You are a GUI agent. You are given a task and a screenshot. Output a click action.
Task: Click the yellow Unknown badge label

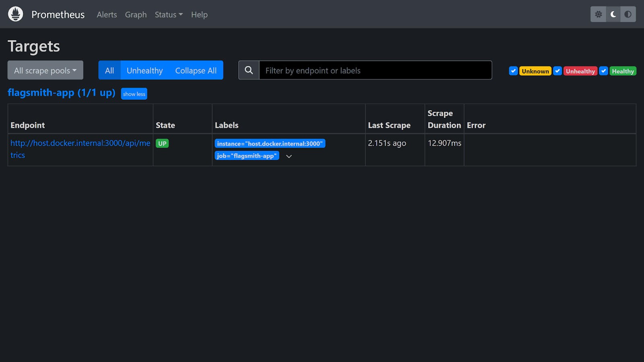pos(535,71)
